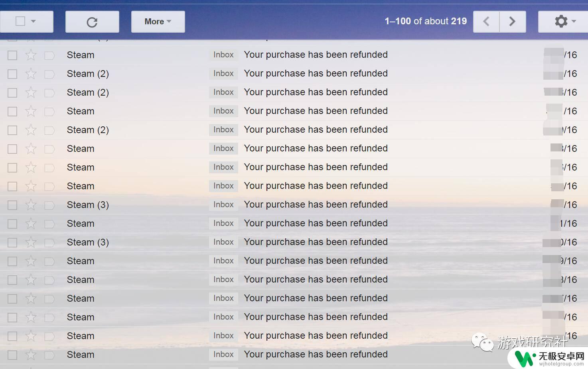Refresh the inbox with the circular arrow button
This screenshot has width=588, height=369.
coord(92,22)
